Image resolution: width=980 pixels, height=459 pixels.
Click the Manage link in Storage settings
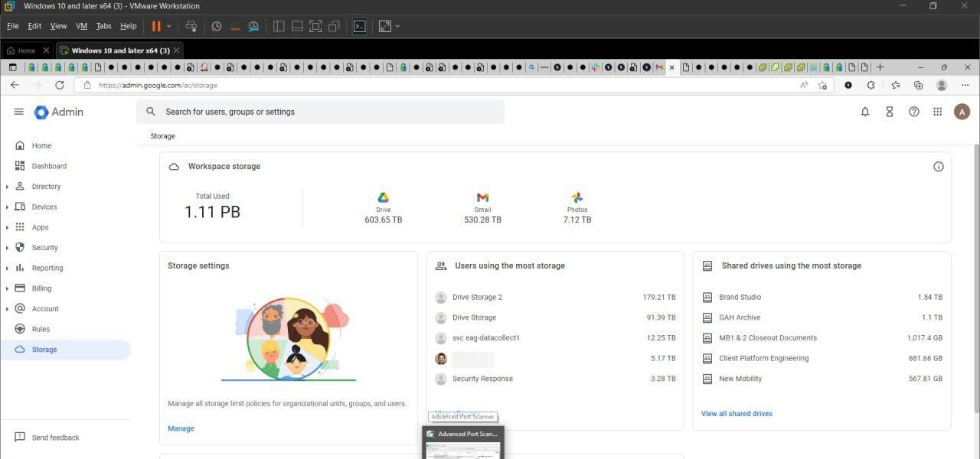pyautogui.click(x=181, y=428)
